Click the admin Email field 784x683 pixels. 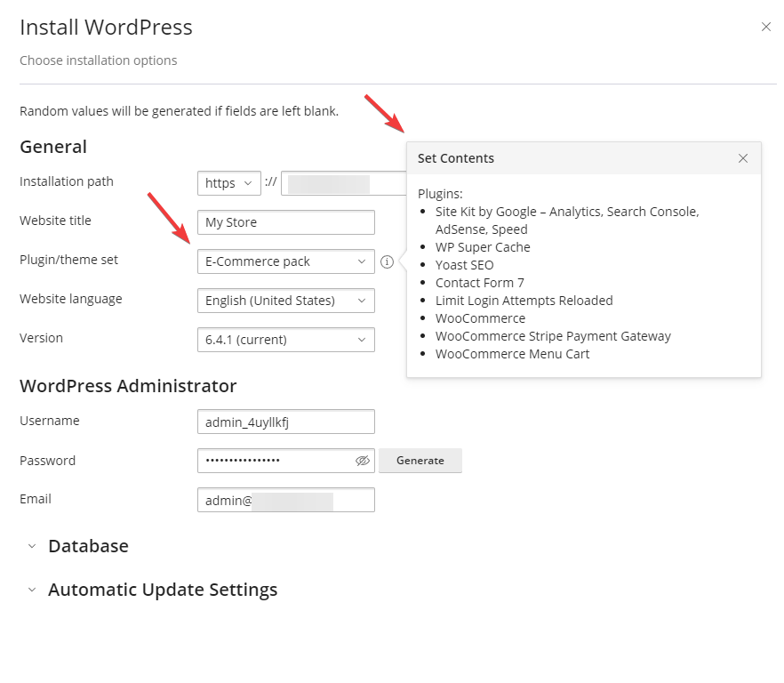(x=286, y=500)
